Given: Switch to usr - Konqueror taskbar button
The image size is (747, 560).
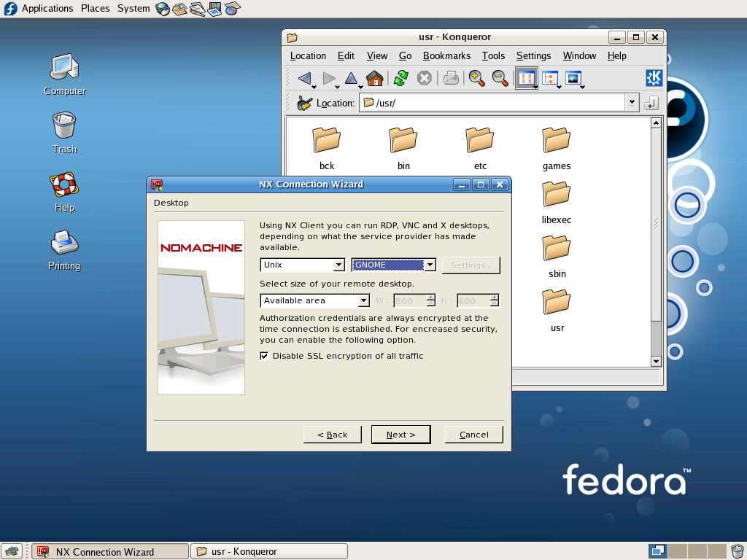Looking at the screenshot, I should 268,551.
